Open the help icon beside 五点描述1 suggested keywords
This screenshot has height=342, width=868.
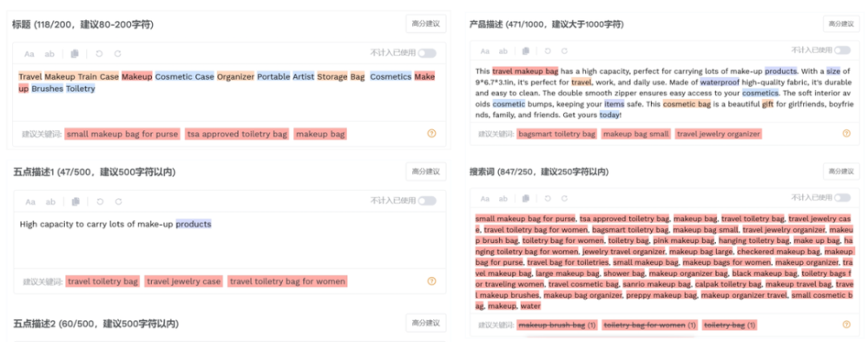pos(431,281)
